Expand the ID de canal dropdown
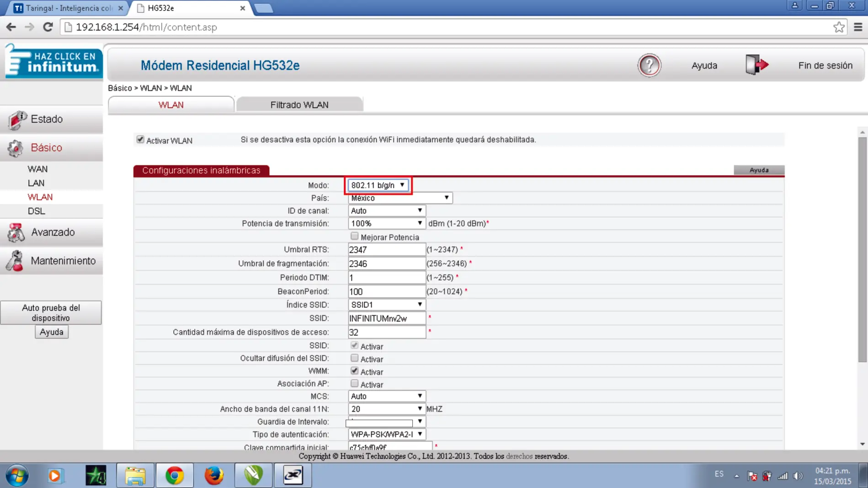 [387, 211]
